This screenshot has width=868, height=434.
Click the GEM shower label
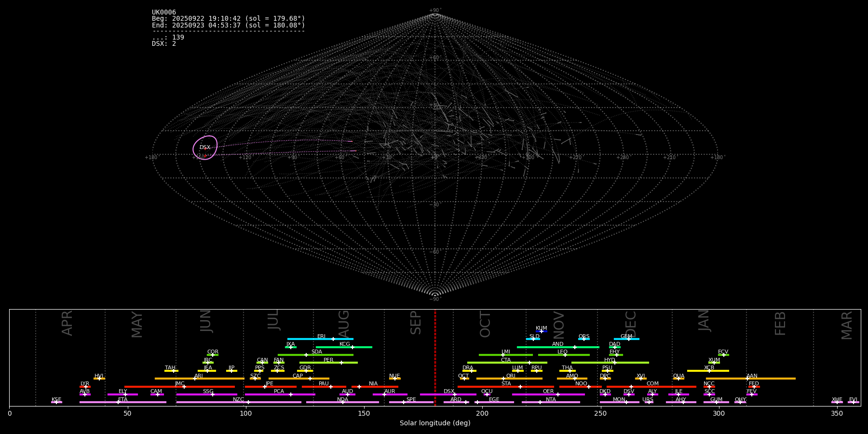[x=626, y=337]
